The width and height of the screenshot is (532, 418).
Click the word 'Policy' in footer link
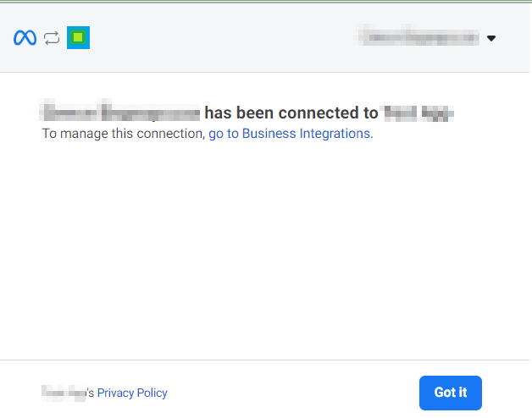(152, 393)
